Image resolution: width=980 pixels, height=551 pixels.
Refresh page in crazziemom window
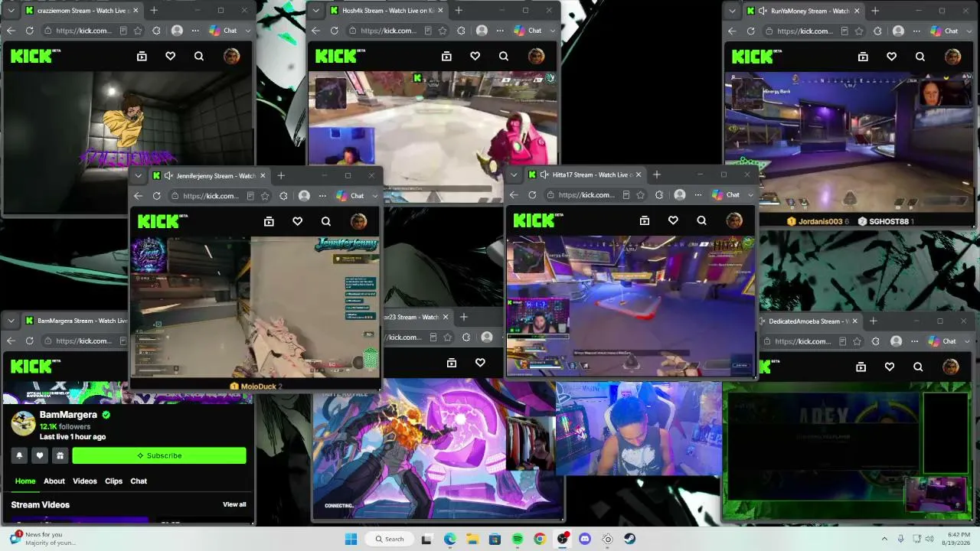pos(29,31)
